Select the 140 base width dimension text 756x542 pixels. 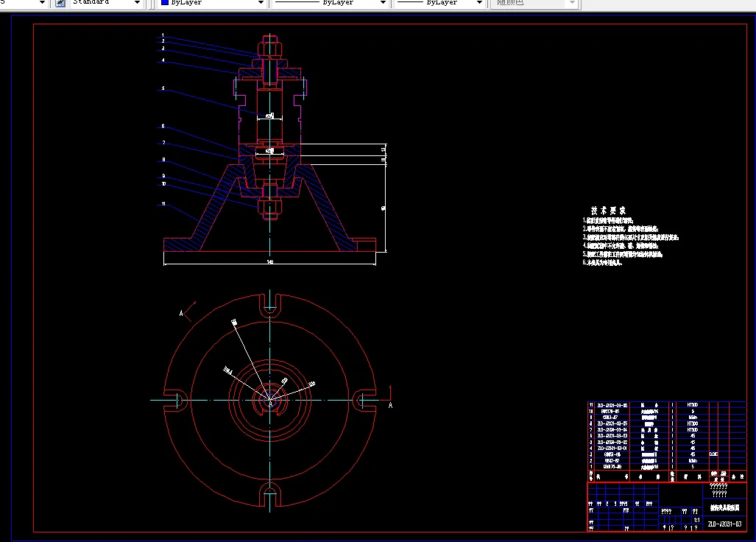(x=270, y=262)
